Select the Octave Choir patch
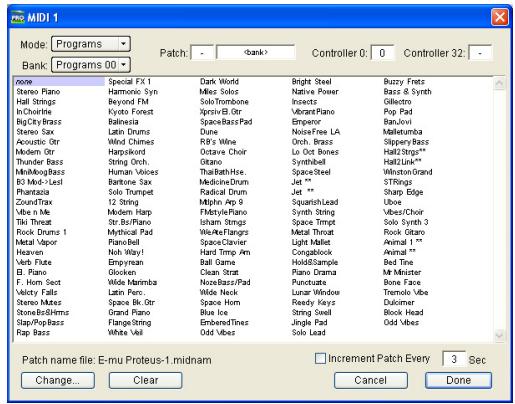 (223, 152)
